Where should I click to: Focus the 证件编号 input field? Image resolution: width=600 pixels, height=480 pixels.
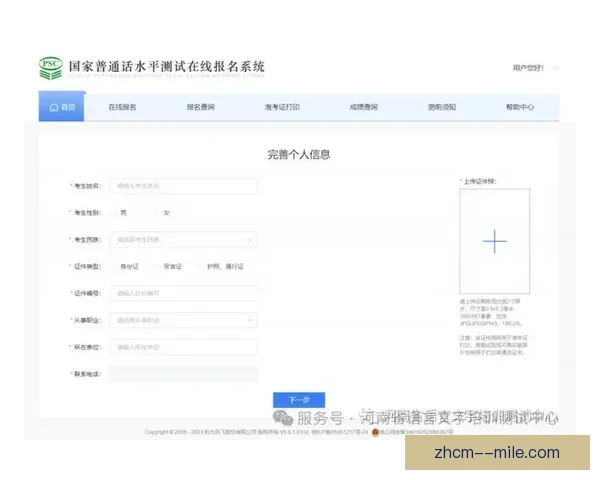tap(184, 293)
